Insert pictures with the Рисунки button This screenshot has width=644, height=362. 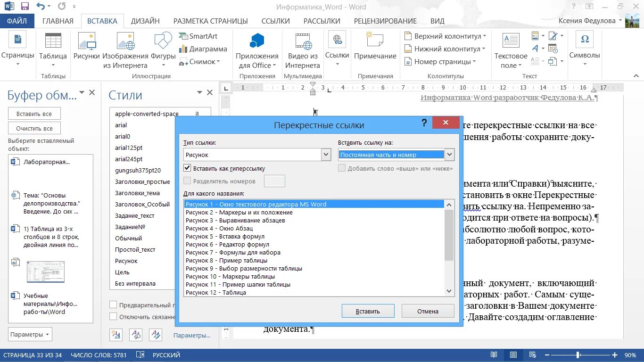click(x=87, y=47)
